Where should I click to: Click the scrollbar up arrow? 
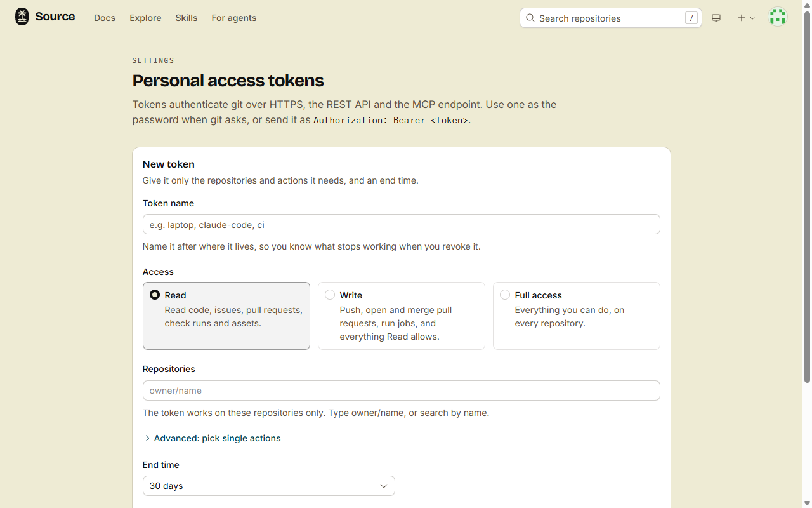(x=807, y=4)
